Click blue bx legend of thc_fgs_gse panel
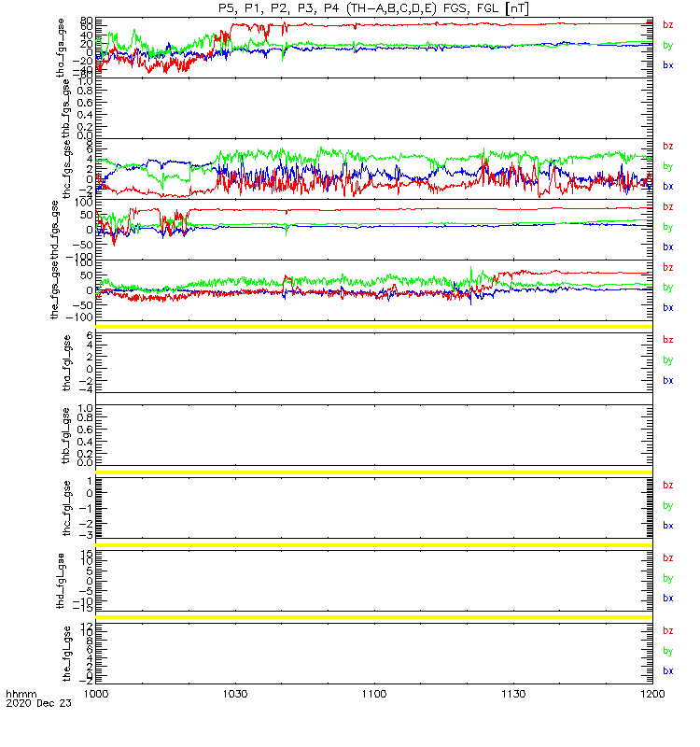The height and width of the screenshot is (747, 700). pos(668,186)
